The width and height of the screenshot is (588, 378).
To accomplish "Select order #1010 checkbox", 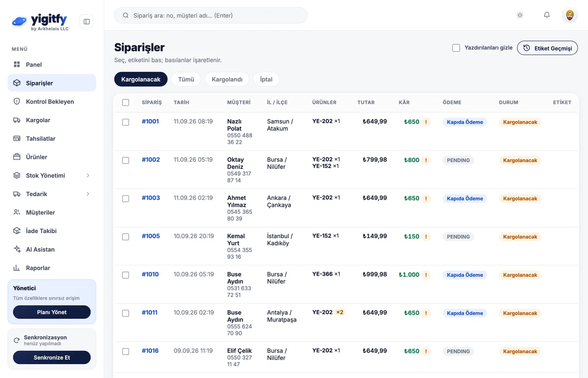I will 126,275.
